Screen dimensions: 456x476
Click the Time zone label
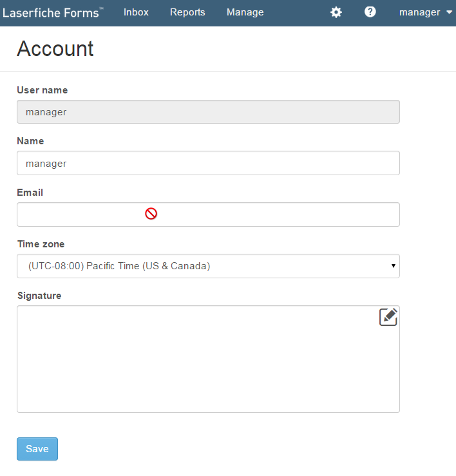[41, 243]
